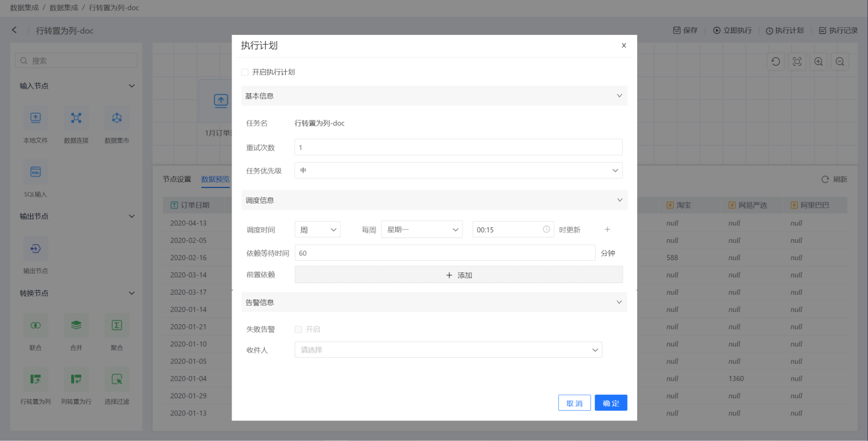Switch to the 节点设置 tab
This screenshot has height=441, width=868.
[177, 179]
